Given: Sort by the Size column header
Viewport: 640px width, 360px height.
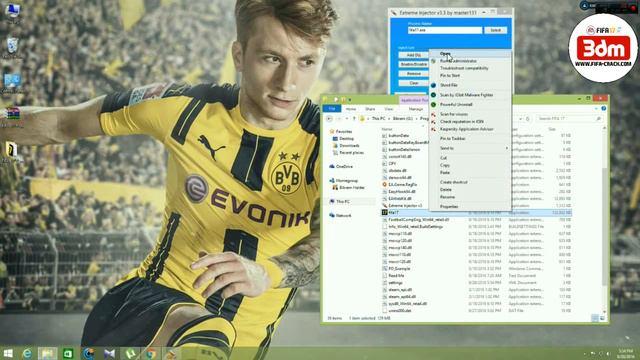Looking at the screenshot, I should click(x=552, y=129).
